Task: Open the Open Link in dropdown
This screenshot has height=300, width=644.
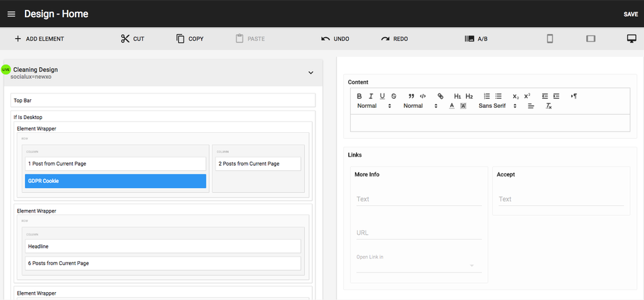Action: [x=419, y=265]
